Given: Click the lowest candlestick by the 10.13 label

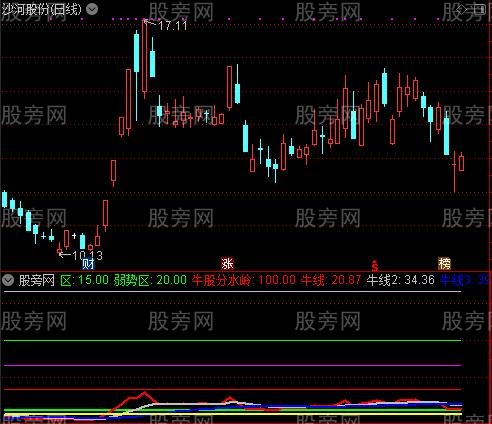Looking at the screenshot, I should 59,248.
